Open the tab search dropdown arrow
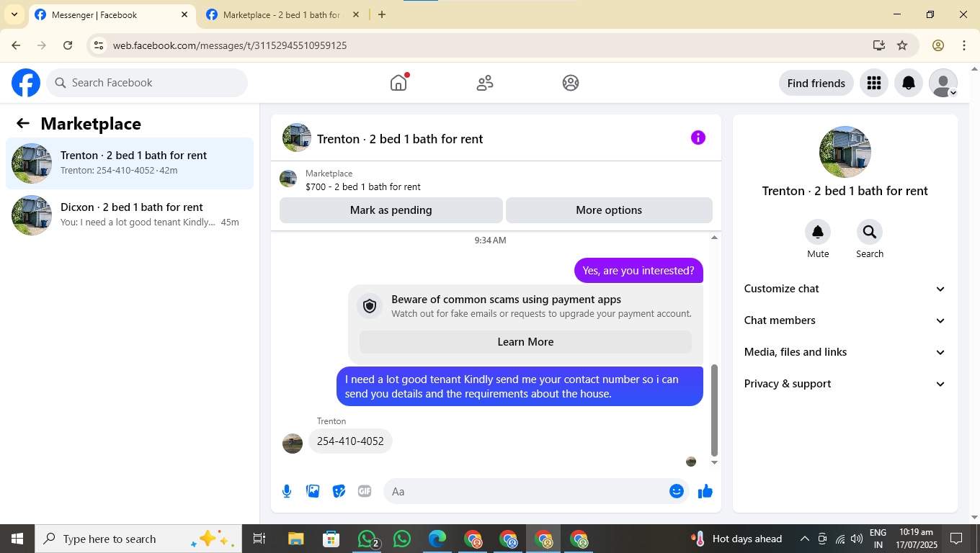Screen dimensions: 980x553 click(x=14, y=14)
